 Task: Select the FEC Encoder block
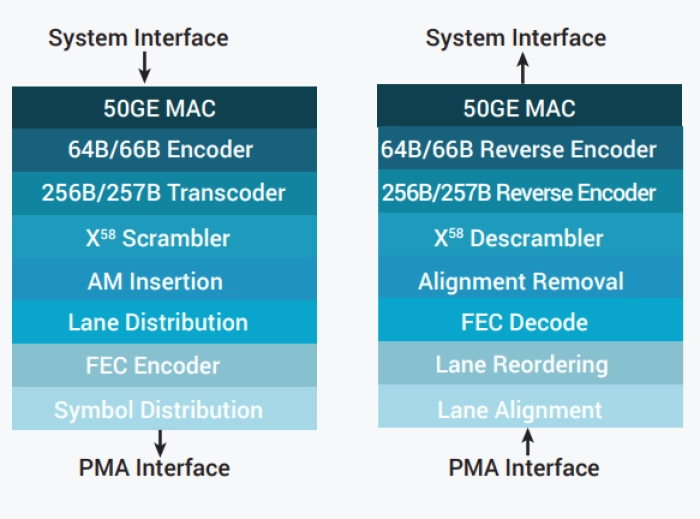click(164, 365)
